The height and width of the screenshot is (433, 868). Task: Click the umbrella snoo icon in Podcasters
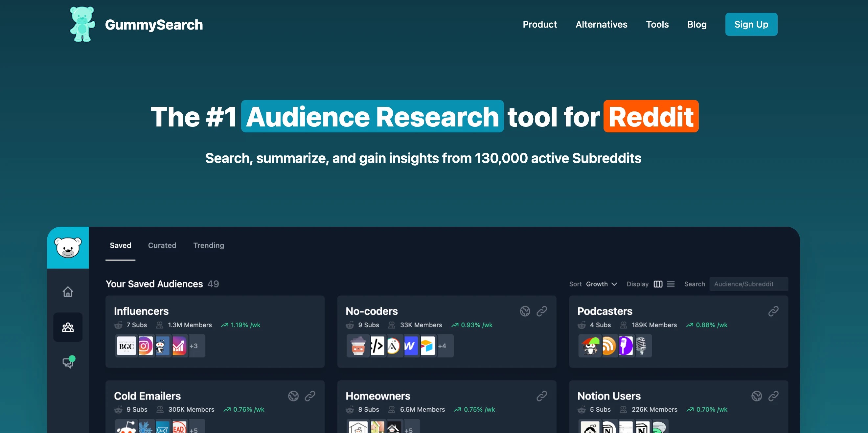[x=590, y=346]
